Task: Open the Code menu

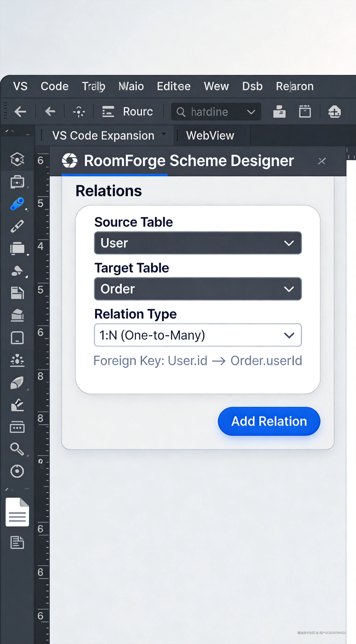Action: [x=55, y=86]
